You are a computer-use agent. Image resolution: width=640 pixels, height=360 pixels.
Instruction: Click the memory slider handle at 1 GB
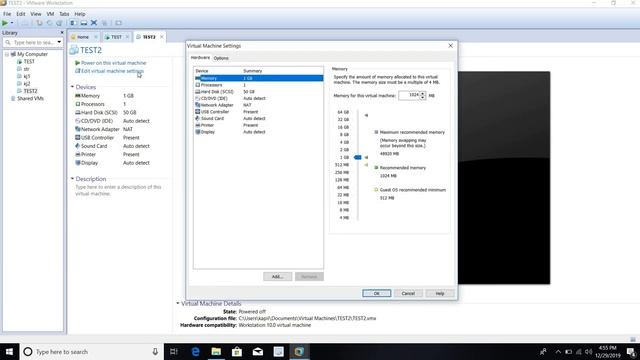(357, 157)
